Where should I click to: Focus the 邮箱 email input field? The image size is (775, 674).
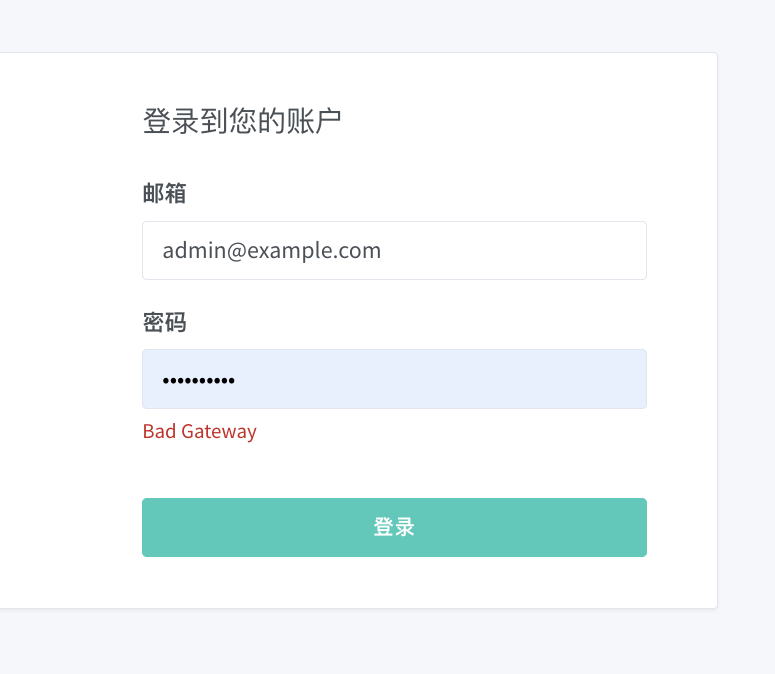[394, 250]
